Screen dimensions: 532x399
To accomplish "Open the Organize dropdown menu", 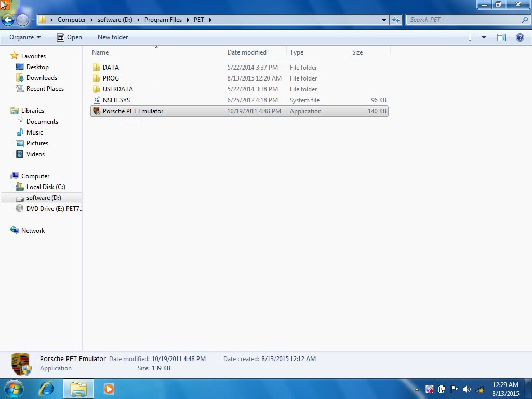I will click(x=25, y=37).
